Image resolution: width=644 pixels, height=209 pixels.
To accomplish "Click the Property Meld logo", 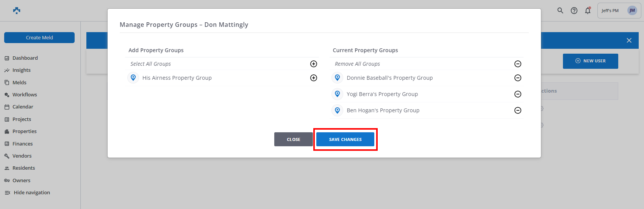I will (17, 11).
